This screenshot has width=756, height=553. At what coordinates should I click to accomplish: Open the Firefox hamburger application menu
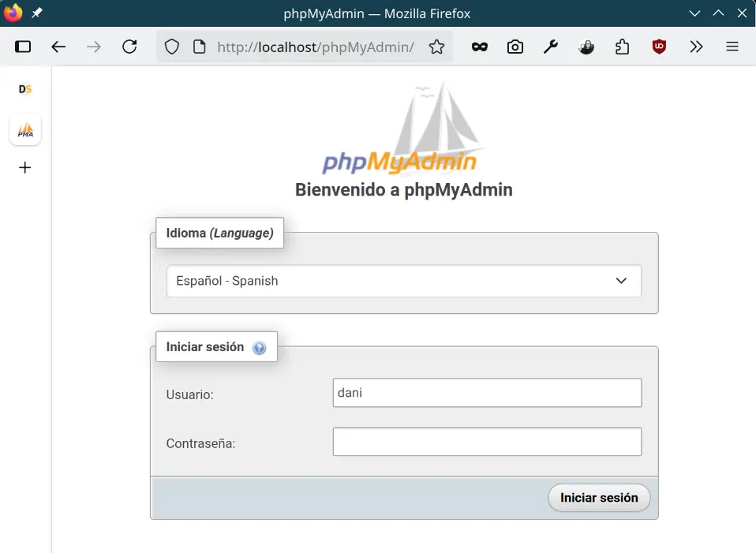pyautogui.click(x=732, y=47)
